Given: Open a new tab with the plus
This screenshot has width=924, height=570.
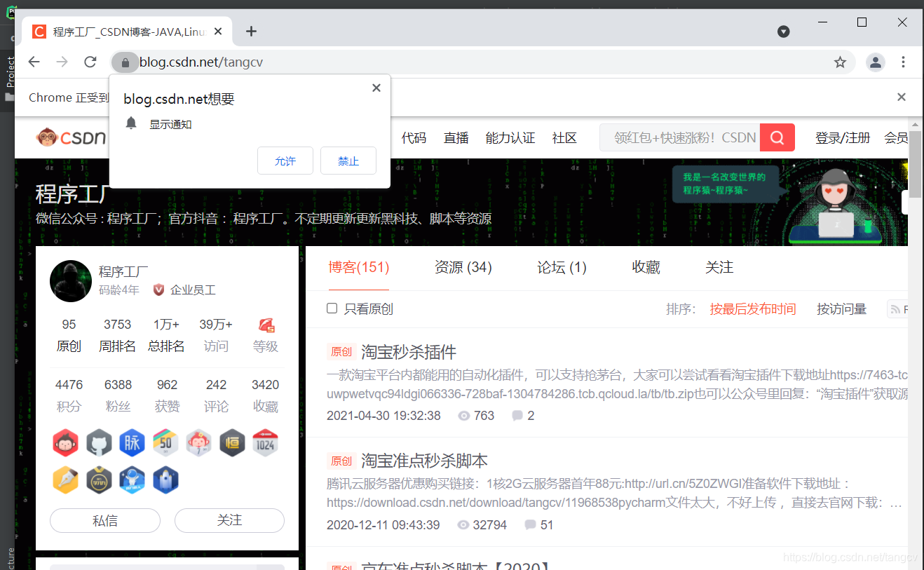Looking at the screenshot, I should (x=251, y=31).
